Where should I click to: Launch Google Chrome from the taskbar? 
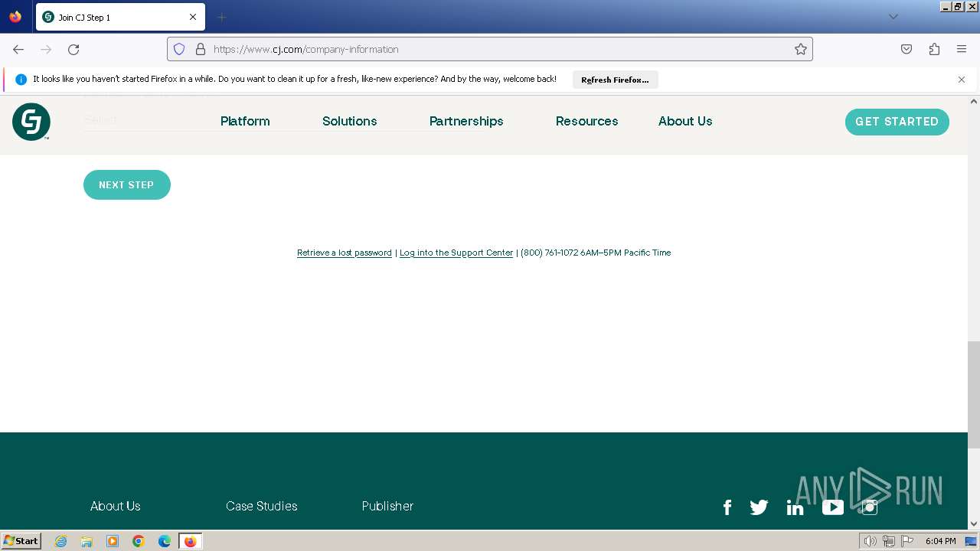139,541
